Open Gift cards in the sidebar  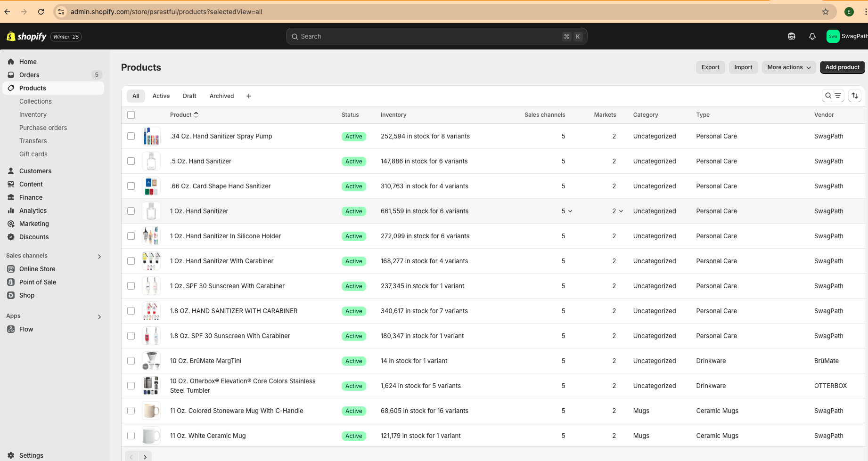(x=33, y=154)
